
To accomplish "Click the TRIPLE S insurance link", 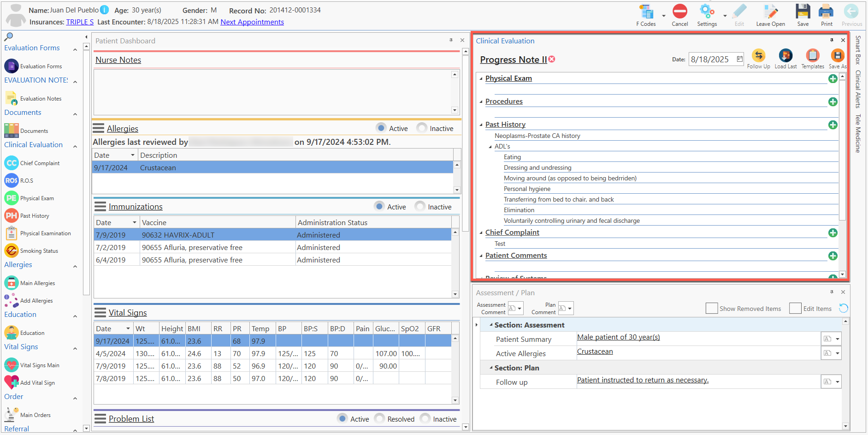I will (x=80, y=22).
